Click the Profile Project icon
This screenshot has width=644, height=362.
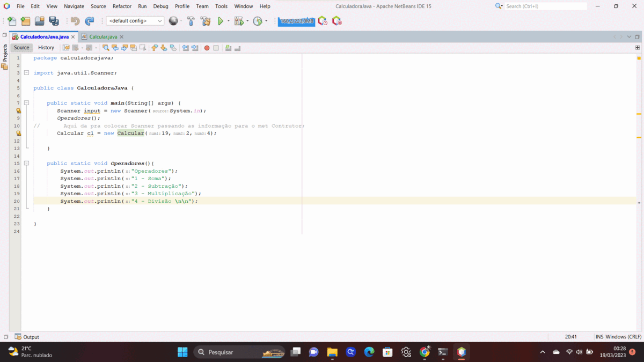point(258,21)
